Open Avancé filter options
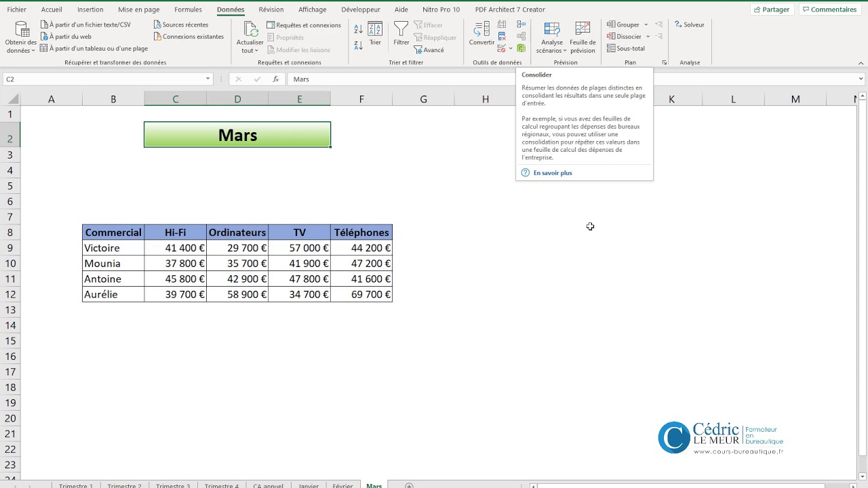The height and width of the screenshot is (488, 868). pos(429,50)
